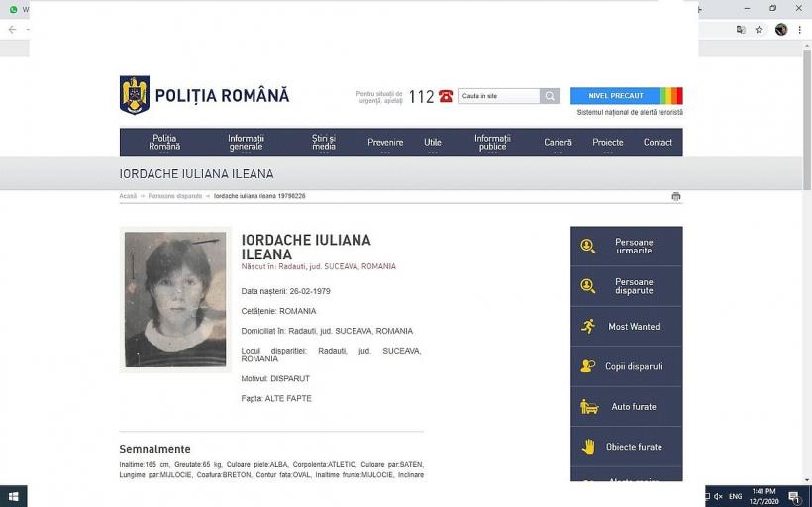812x507 pixels.
Task: Click the Persoane disparute breadcrumb link
Action: [175, 196]
